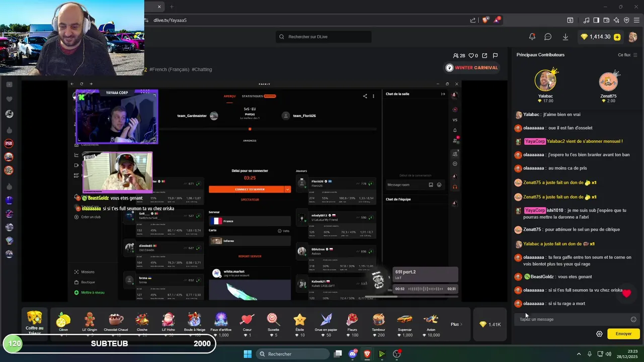Send a Lil' Hoho gift
644x362 pixels.
tap(168, 323)
